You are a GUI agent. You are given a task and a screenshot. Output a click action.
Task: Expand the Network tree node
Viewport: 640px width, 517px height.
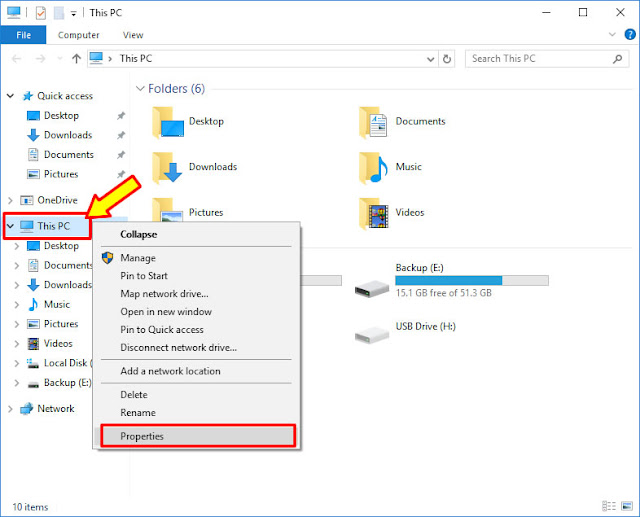pyautogui.click(x=11, y=408)
